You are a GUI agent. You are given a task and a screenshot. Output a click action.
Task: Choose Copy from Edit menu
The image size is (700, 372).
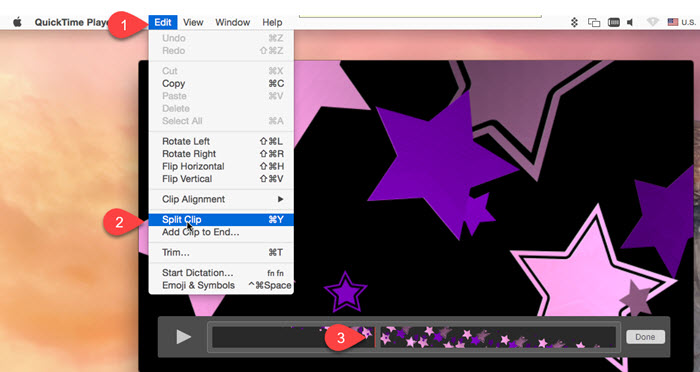221,84
